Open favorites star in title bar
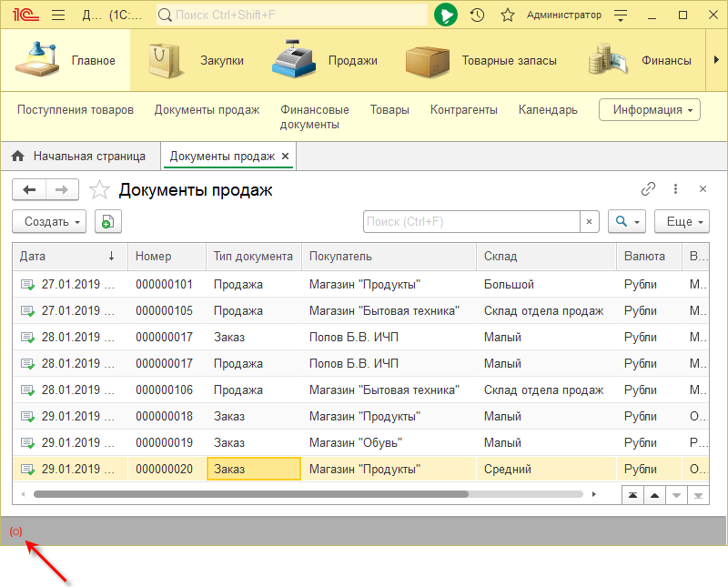 [x=508, y=15]
